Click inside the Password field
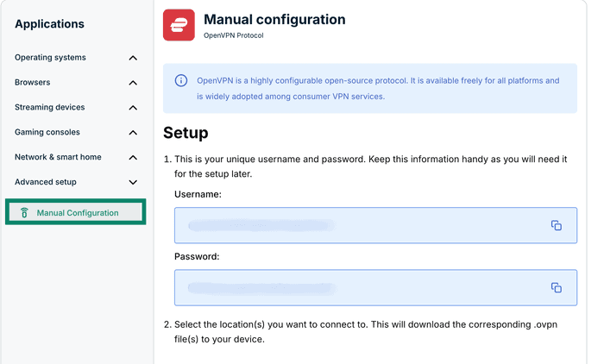Viewport: 604px width, 364px height. [x=375, y=288]
